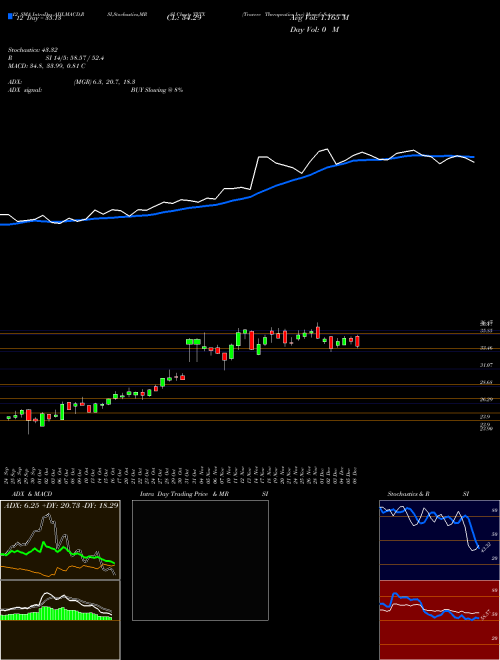Screen dimensions: 500x660
Task: Click the 'BUY Slowing @ 8%' signal text
Action: point(157,90)
